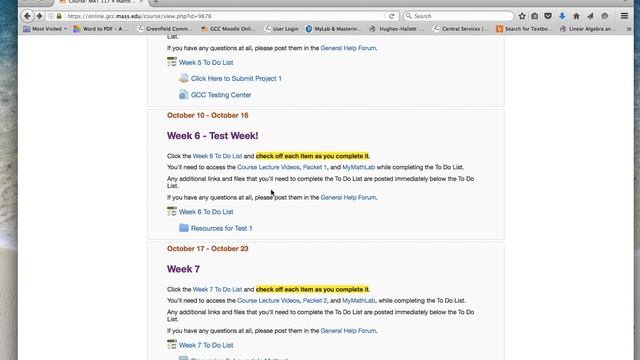Screen dimensions: 640x360
Task: Open Linear Algebra bookmark
Action: point(588,29)
